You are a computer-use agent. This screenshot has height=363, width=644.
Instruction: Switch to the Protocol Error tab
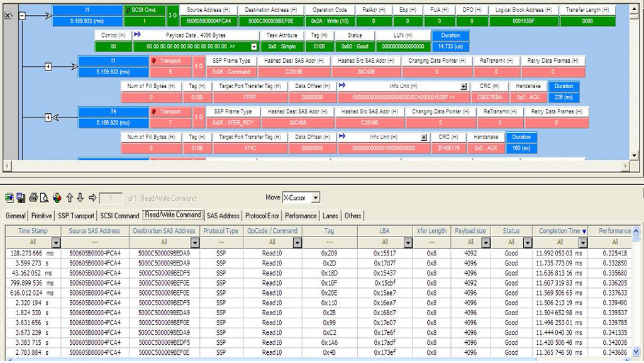[x=262, y=216]
